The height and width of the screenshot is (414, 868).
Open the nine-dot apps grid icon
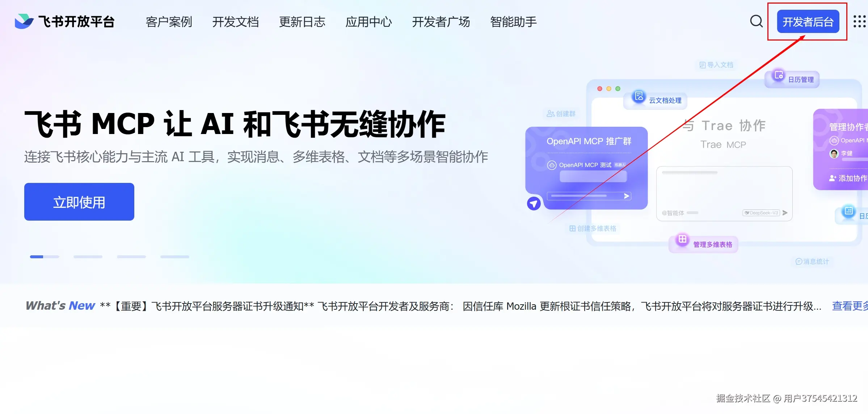pyautogui.click(x=860, y=21)
